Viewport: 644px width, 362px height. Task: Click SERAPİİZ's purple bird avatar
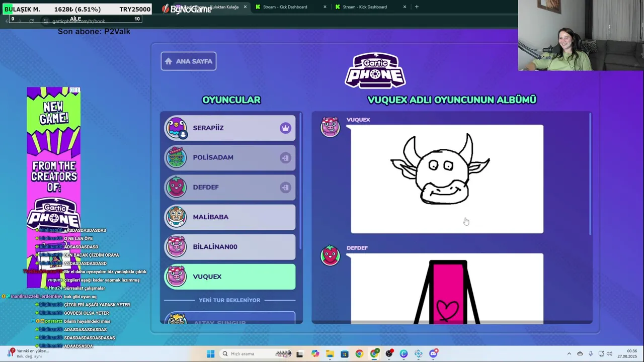click(x=177, y=128)
